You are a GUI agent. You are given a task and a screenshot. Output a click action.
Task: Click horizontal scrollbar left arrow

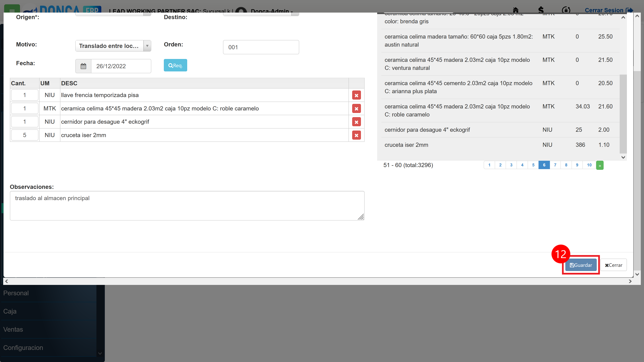point(7,281)
